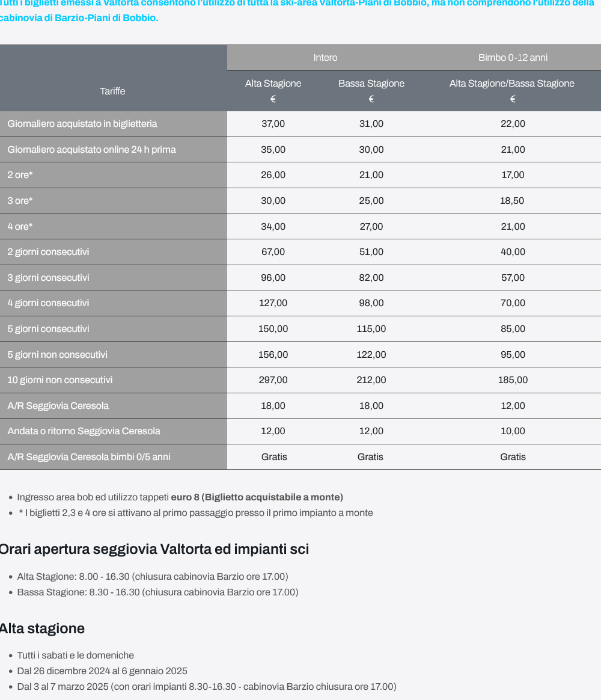Select the 57,00 child price cell
The height and width of the screenshot is (700, 601).
click(513, 278)
